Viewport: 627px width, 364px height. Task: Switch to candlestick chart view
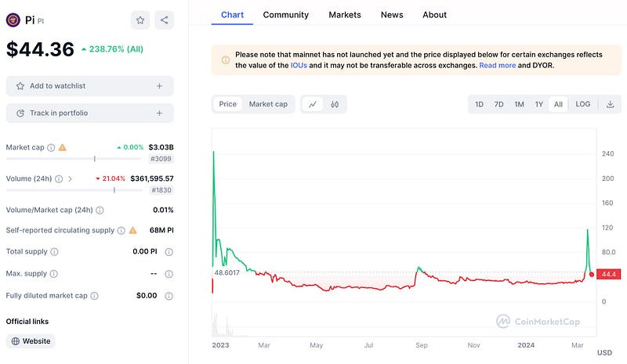tap(335, 104)
